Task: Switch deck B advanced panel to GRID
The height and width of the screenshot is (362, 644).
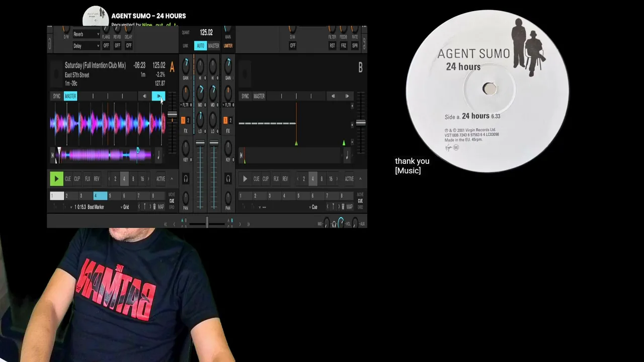Action: (360, 206)
